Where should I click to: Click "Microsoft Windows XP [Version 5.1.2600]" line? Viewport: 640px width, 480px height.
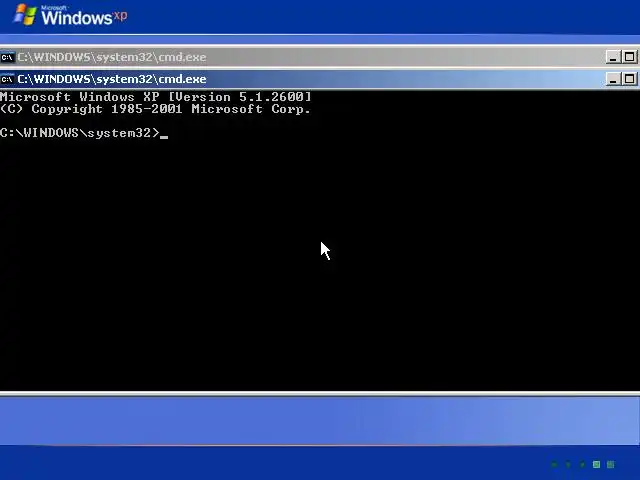pos(156,97)
